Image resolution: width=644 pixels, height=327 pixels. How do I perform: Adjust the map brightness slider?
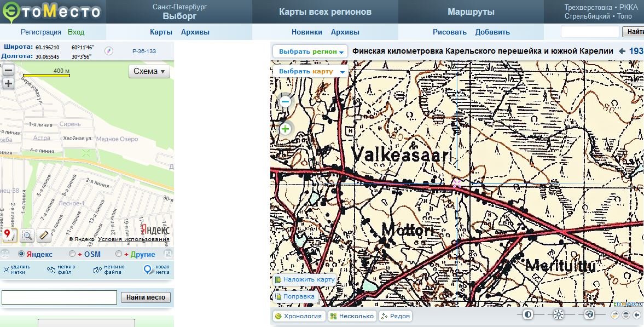pos(558,314)
